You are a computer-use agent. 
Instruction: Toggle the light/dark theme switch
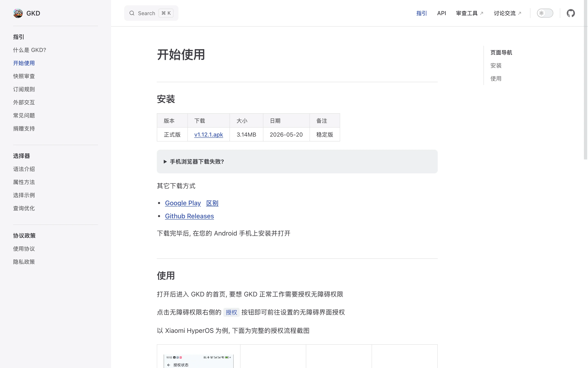[x=545, y=13]
